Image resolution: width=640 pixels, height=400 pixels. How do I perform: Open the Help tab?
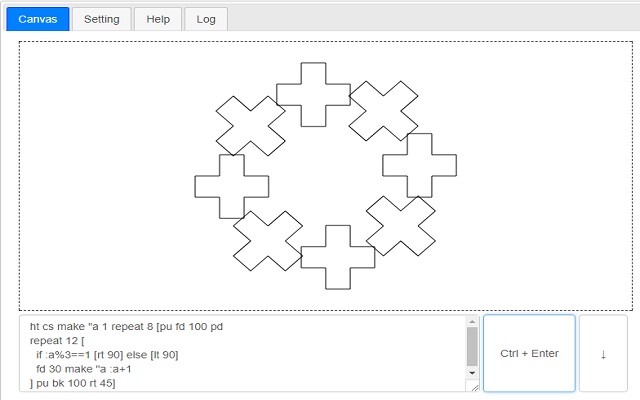click(x=158, y=19)
